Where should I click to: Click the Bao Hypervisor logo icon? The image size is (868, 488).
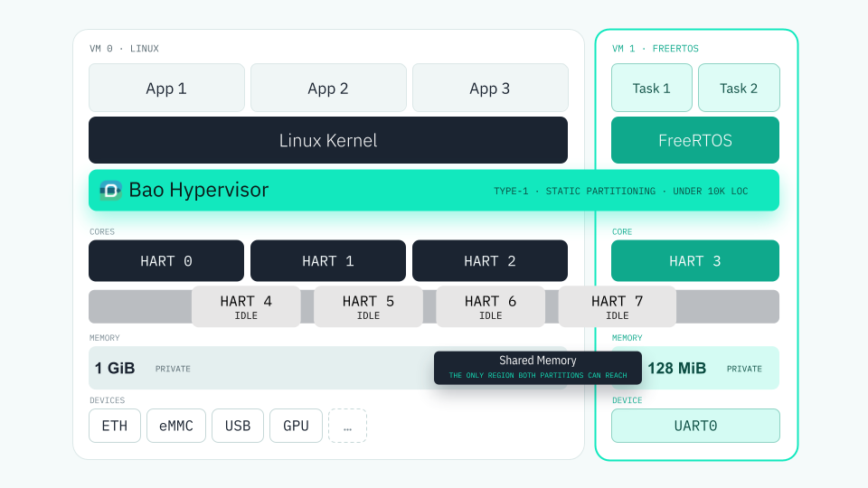pyautogui.click(x=110, y=191)
